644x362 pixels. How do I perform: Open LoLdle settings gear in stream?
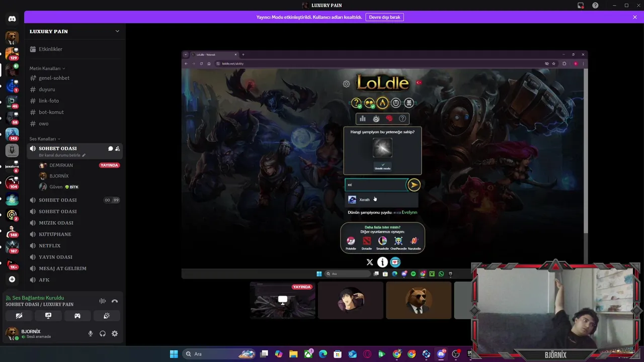(346, 84)
